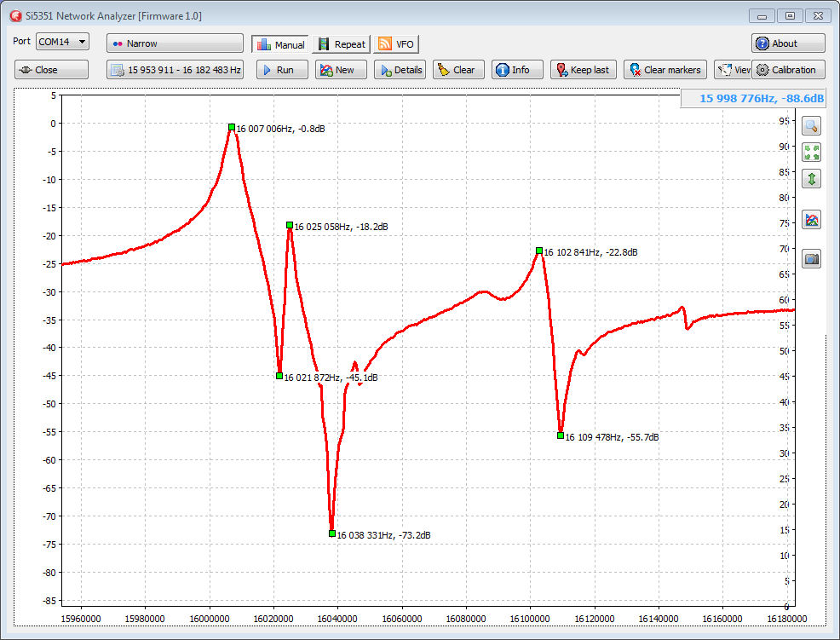Click the Details toolbar button
This screenshot has width=840, height=640.
400,70
